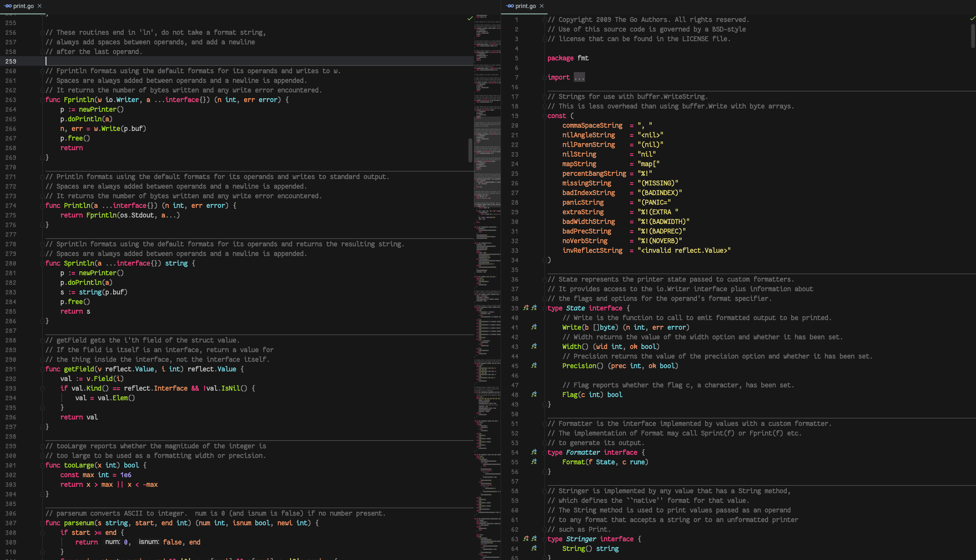Click the implementations gutter icon beside Write method
The height and width of the screenshot is (560, 976).
[534, 327]
